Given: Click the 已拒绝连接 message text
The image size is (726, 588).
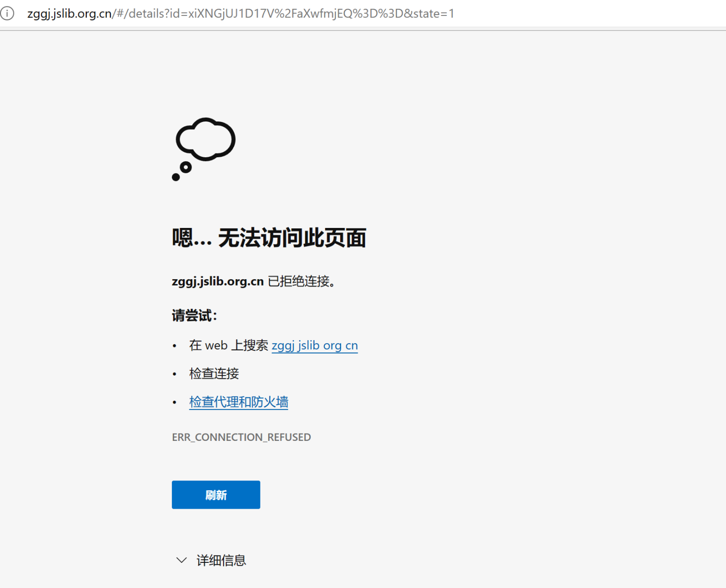Looking at the screenshot, I should point(301,281).
